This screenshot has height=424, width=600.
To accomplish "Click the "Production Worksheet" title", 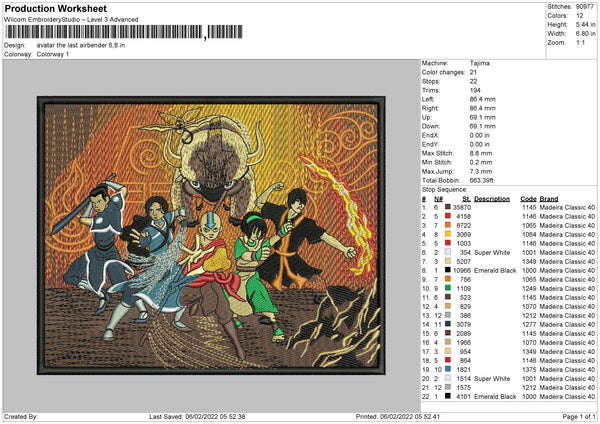I will click(56, 8).
